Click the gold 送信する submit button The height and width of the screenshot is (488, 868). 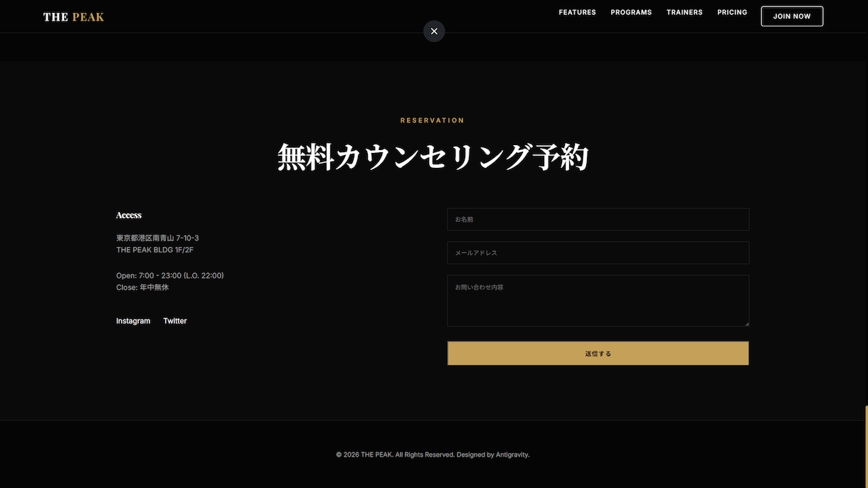pyautogui.click(x=598, y=354)
